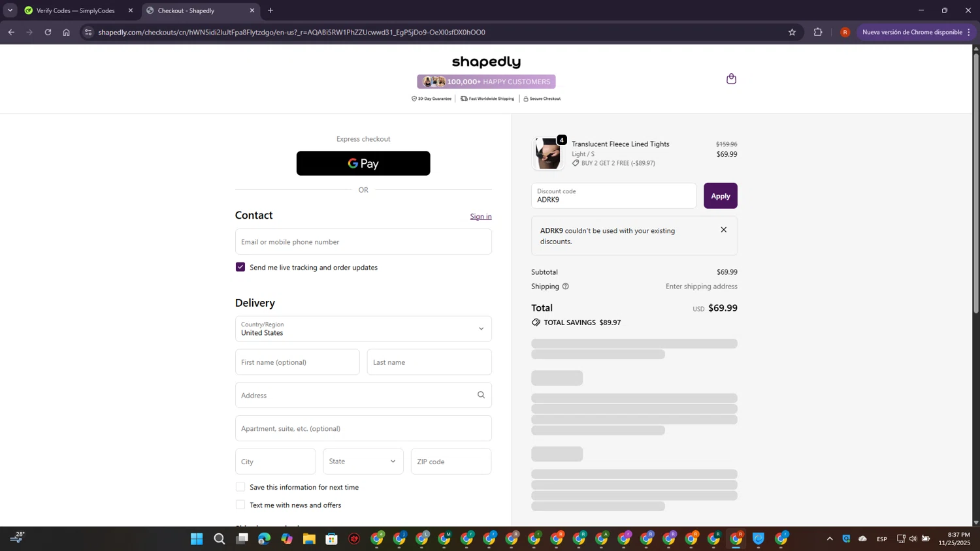Switch ESP keyboard language indicator
The image size is (980, 551).
coord(882,539)
